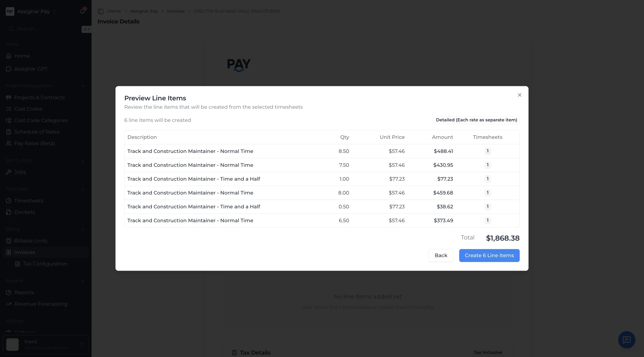
Task: Click the Timesheets clock icon
Action: 9,201
